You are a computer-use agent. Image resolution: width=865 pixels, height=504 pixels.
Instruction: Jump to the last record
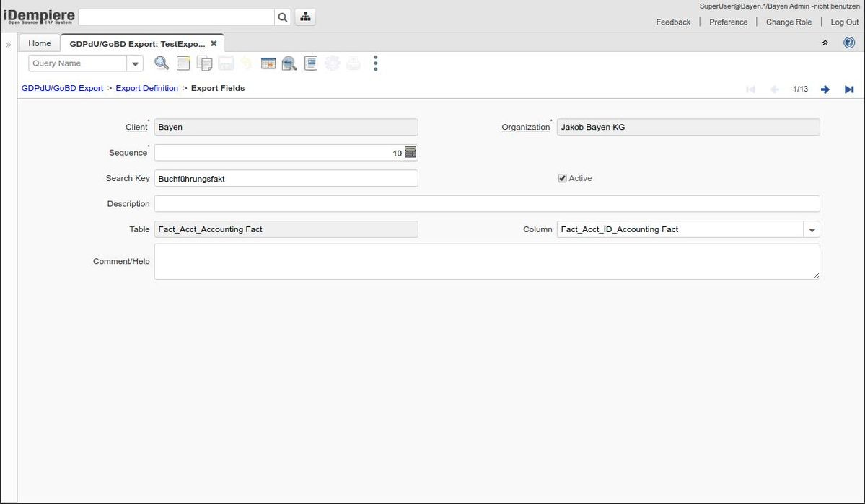click(x=849, y=89)
